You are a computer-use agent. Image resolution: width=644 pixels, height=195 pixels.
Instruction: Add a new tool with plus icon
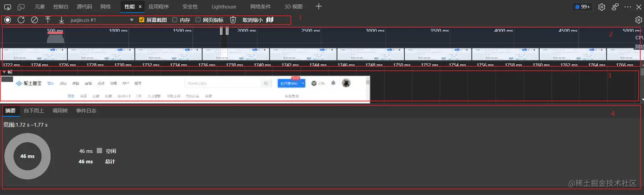tap(319, 6)
